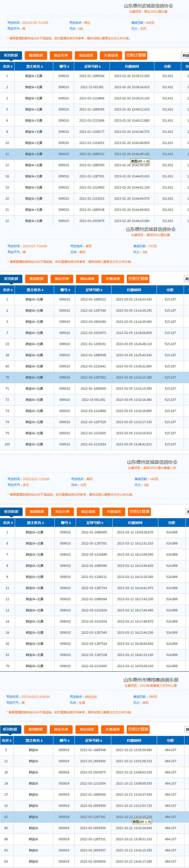189x868 pixels.
Task: Sort 足环号码 in the 2023/3/5 阜阳500公里 table
Action: tap(93, 290)
